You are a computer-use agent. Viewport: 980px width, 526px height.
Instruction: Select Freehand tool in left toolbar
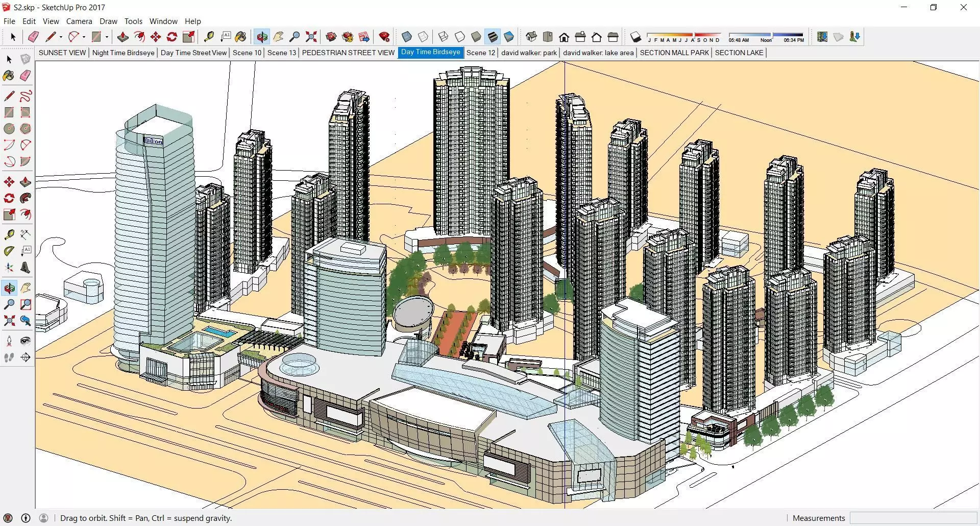pyautogui.click(x=26, y=96)
